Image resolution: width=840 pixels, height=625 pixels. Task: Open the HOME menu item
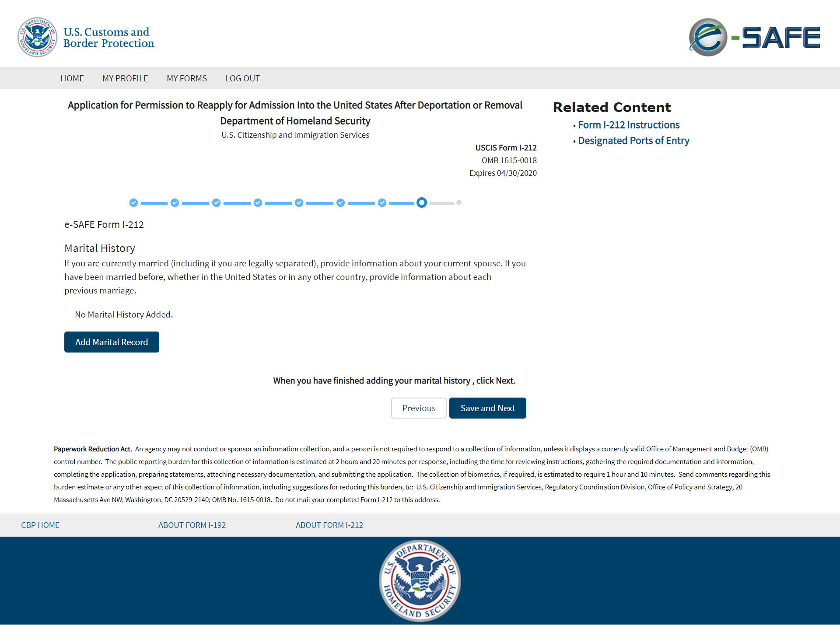click(x=72, y=78)
